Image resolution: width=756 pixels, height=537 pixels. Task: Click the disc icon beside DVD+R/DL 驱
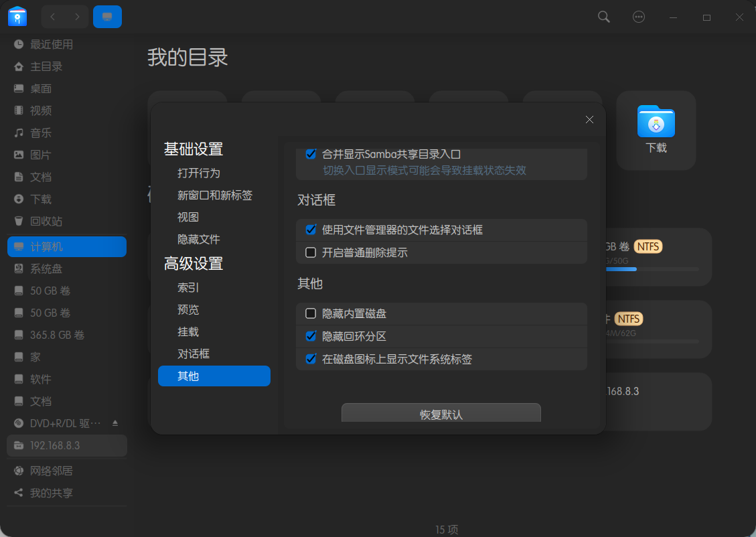pos(19,423)
